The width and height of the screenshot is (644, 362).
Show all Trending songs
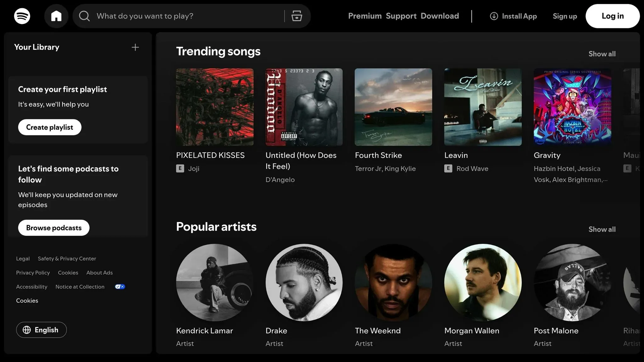pyautogui.click(x=602, y=54)
